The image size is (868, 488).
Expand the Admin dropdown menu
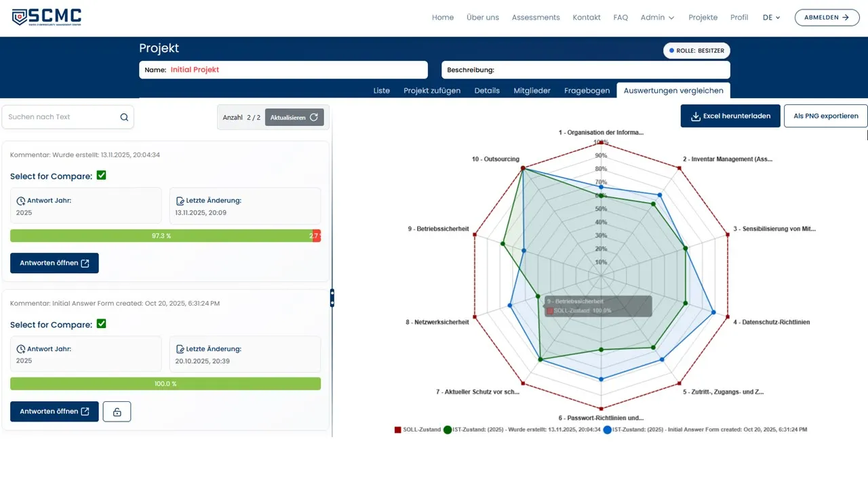(x=657, y=18)
